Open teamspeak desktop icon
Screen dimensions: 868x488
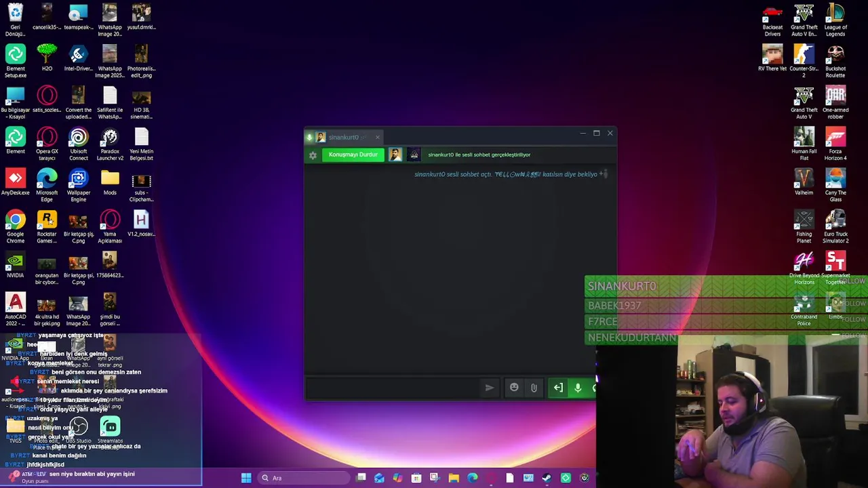[78, 17]
